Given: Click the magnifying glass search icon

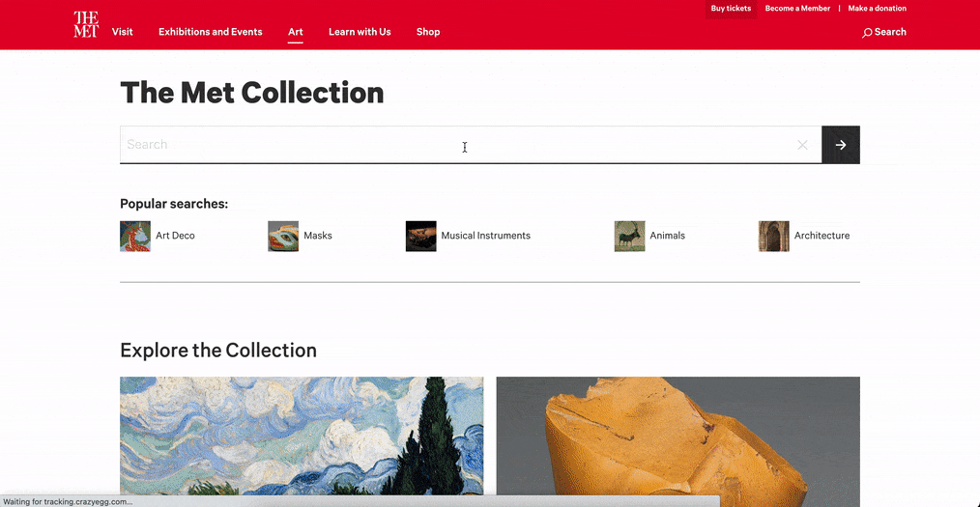Looking at the screenshot, I should point(867,33).
